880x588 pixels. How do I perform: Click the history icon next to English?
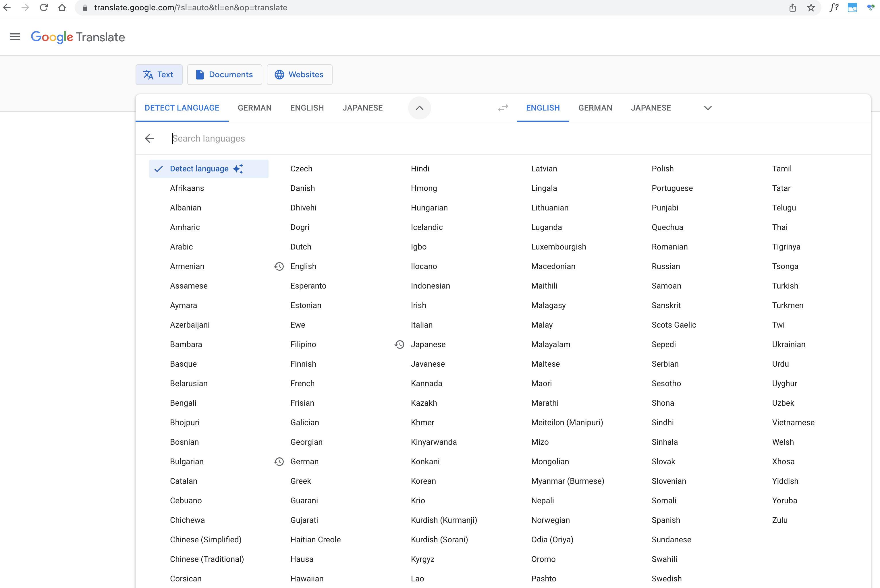tap(279, 266)
